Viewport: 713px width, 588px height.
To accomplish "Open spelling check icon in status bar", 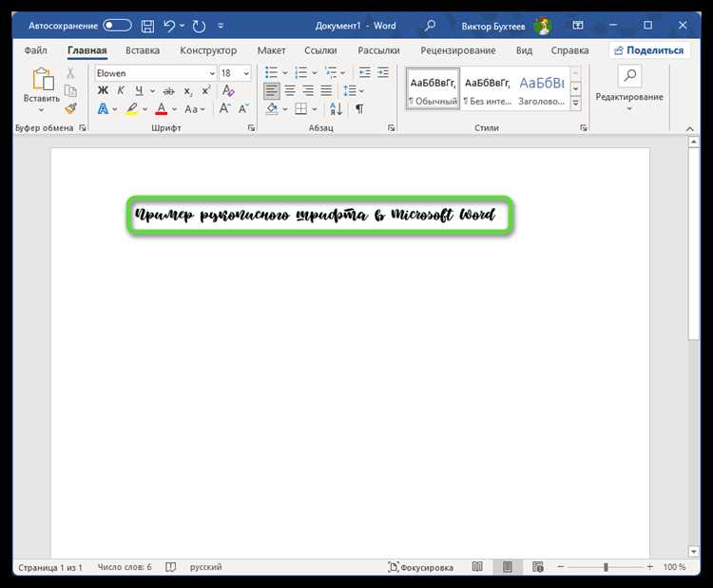I will [170, 567].
